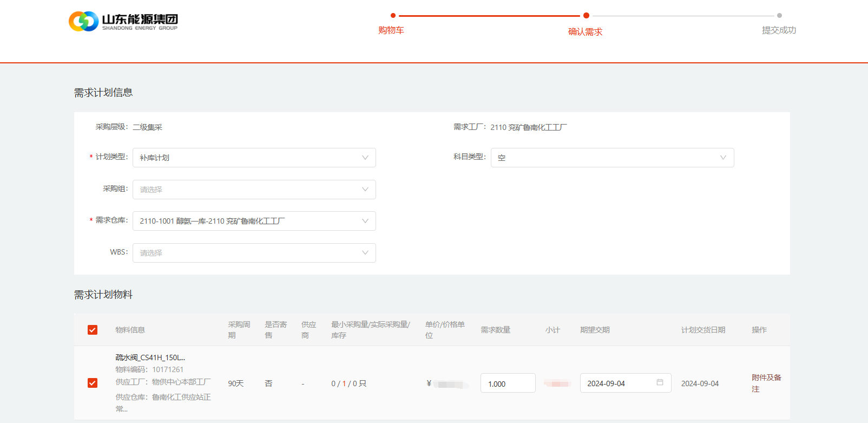Expand the WBS dropdown arrow
Viewport: 868px width, 423px height.
(365, 253)
